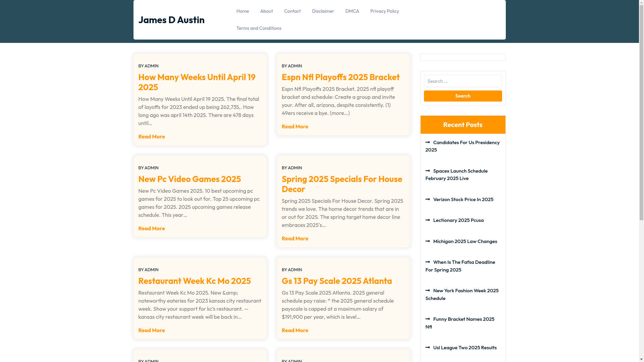
Task: Open recent post Funny Bracket Names 2025 Nfl
Action: [460, 323]
